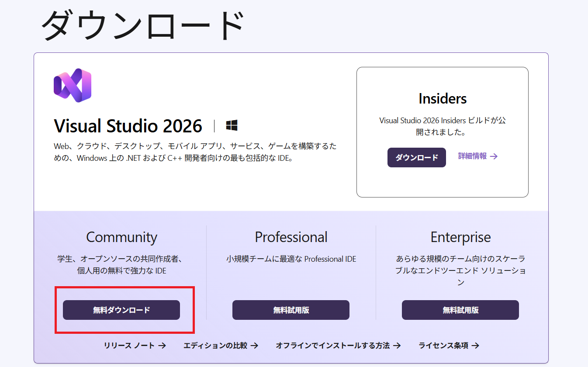This screenshot has height=367, width=588.
Task: Open the オフラインでインストールする方法 link
Action: click(x=339, y=346)
